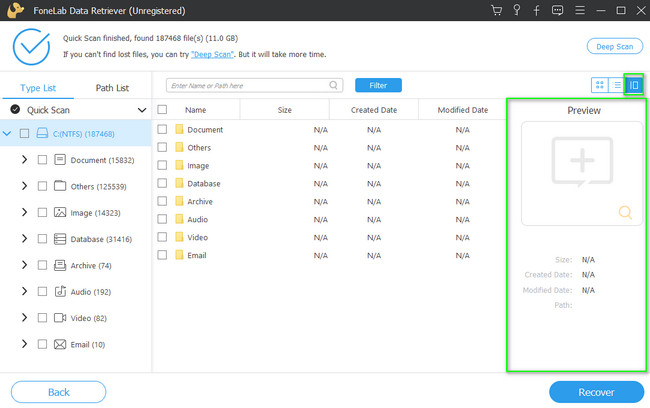The image size is (650, 408).
Task: Expand the Audio (192) node
Action: pyautogui.click(x=24, y=291)
